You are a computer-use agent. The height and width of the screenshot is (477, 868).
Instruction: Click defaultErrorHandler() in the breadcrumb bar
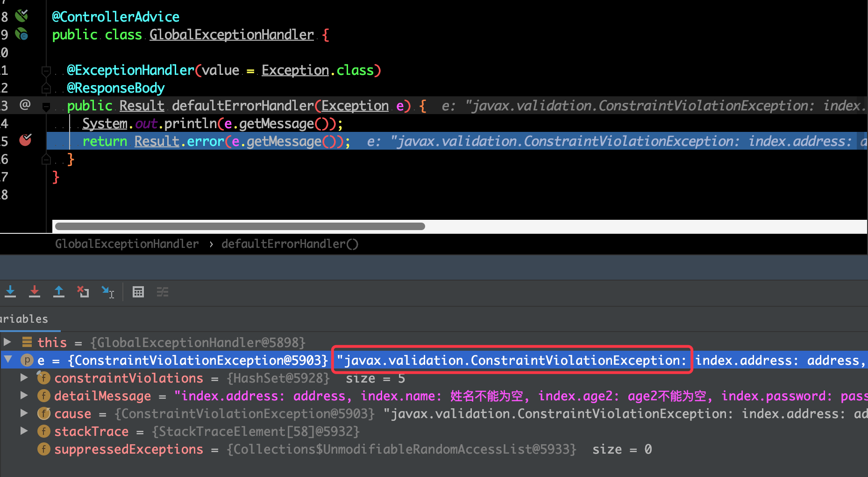[290, 244]
